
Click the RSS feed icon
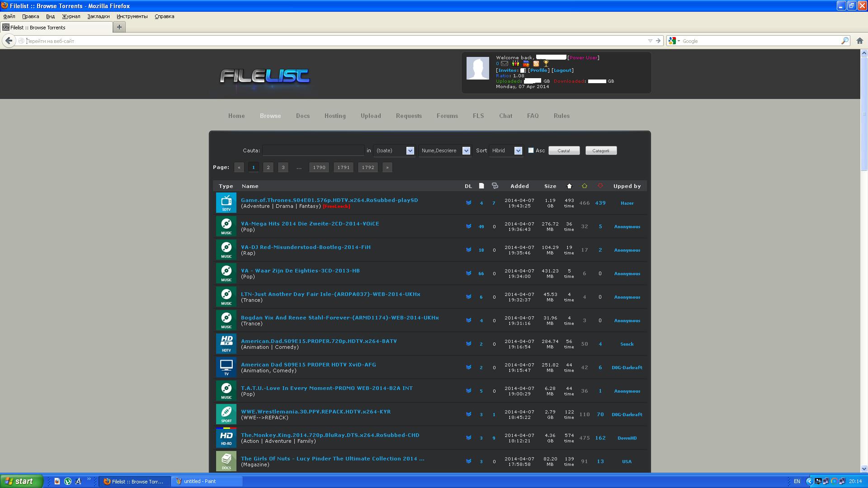click(536, 64)
